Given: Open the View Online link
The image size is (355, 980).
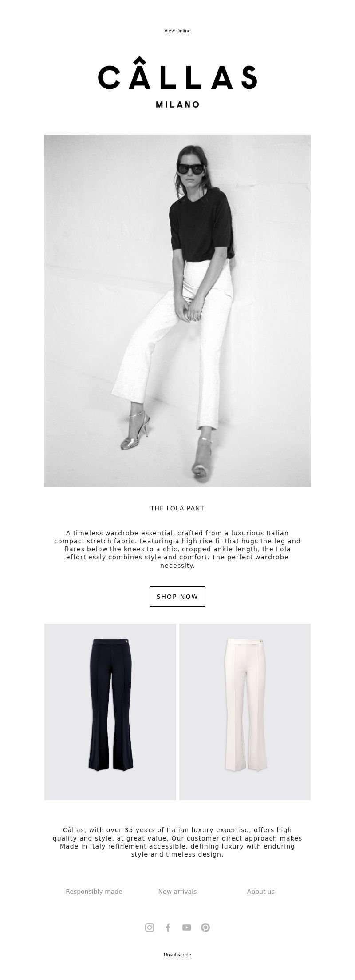Looking at the screenshot, I should (x=177, y=31).
